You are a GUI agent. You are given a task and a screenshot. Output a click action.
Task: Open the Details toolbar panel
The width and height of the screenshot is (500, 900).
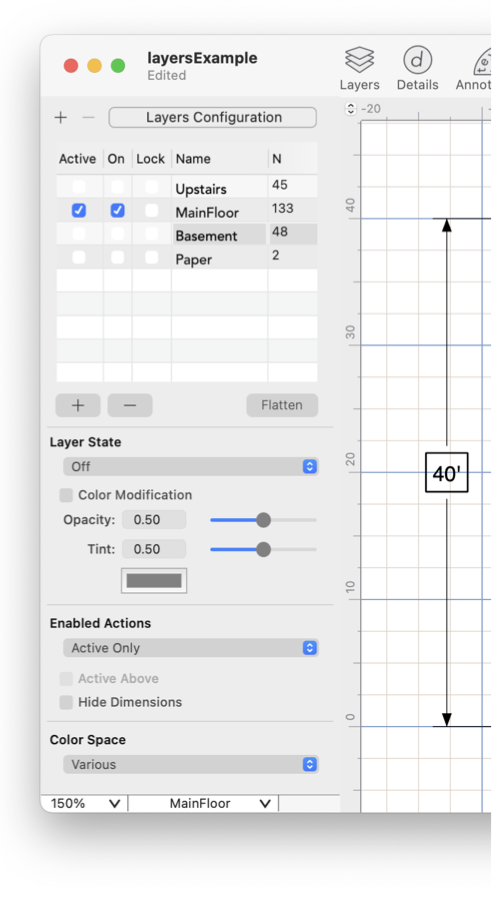coord(417,68)
